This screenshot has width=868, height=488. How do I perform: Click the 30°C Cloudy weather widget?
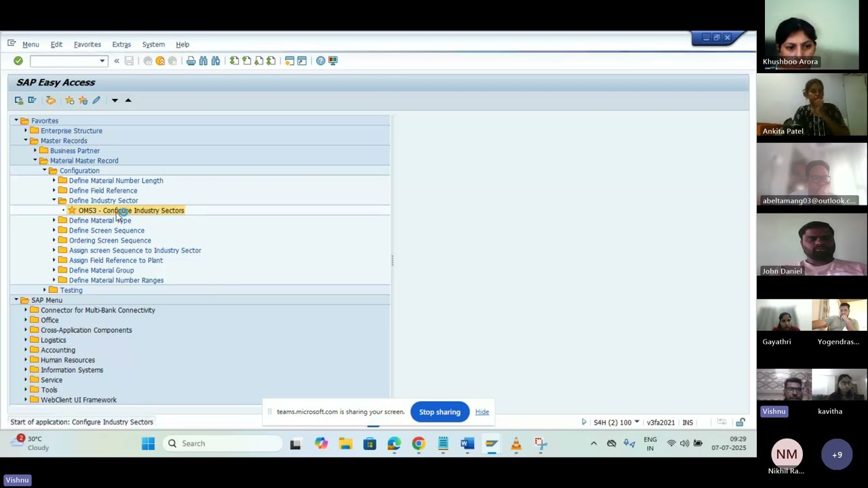click(x=31, y=443)
